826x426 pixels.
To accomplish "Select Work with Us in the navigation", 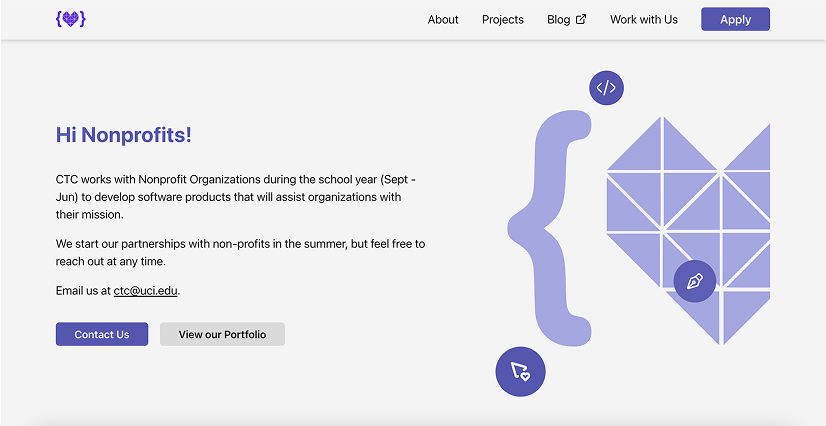I will [643, 20].
